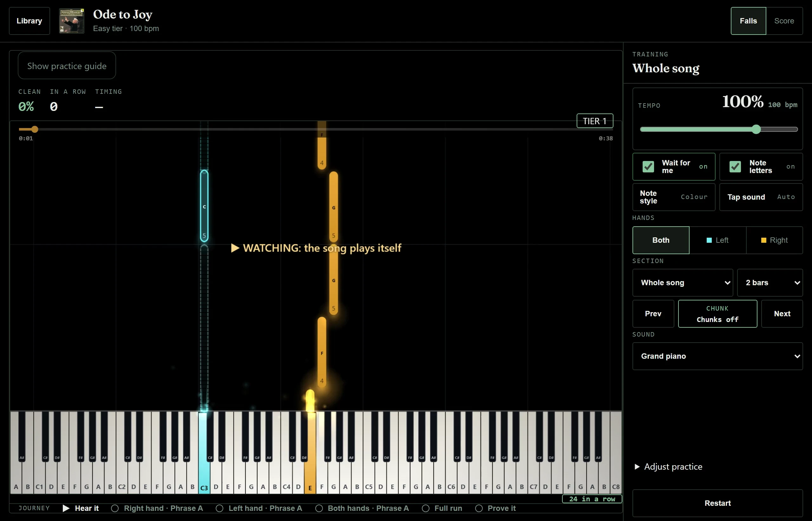Select Right hand · Phrase A journey step
The image size is (812, 521).
(x=157, y=508)
